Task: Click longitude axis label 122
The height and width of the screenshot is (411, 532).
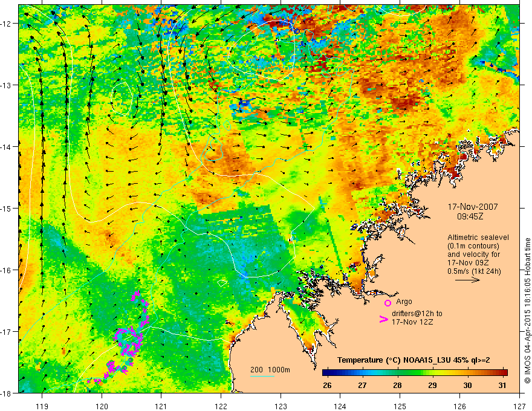Action: tap(221, 406)
